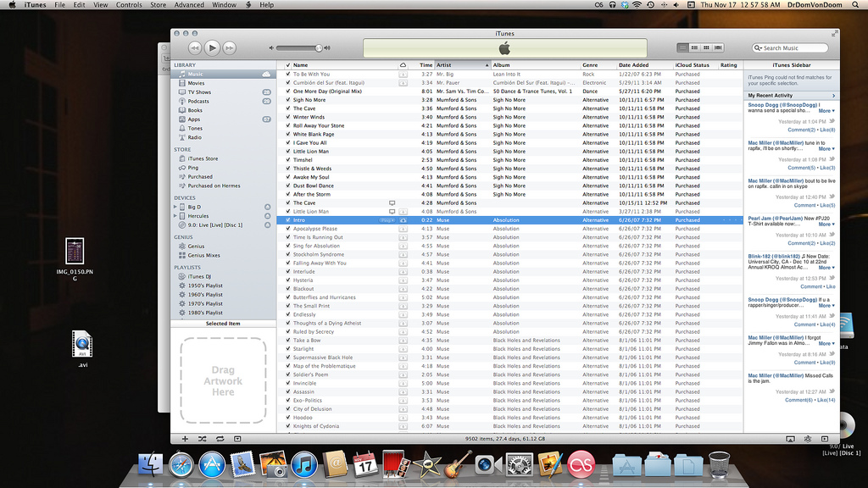This screenshot has width=868, height=488.
Task: Sort by the Artist column header
Action: click(463, 65)
